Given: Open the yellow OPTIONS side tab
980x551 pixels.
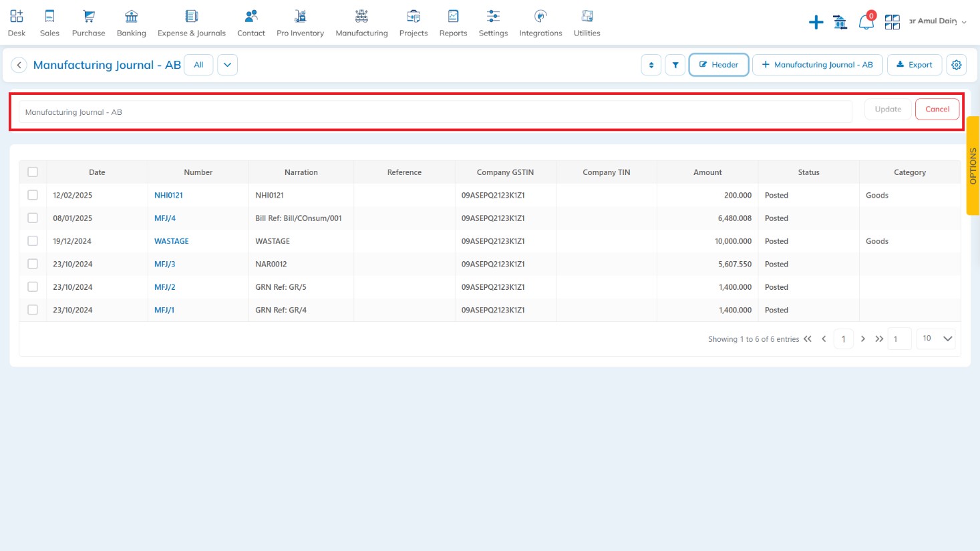Looking at the screenshot, I should tap(973, 166).
